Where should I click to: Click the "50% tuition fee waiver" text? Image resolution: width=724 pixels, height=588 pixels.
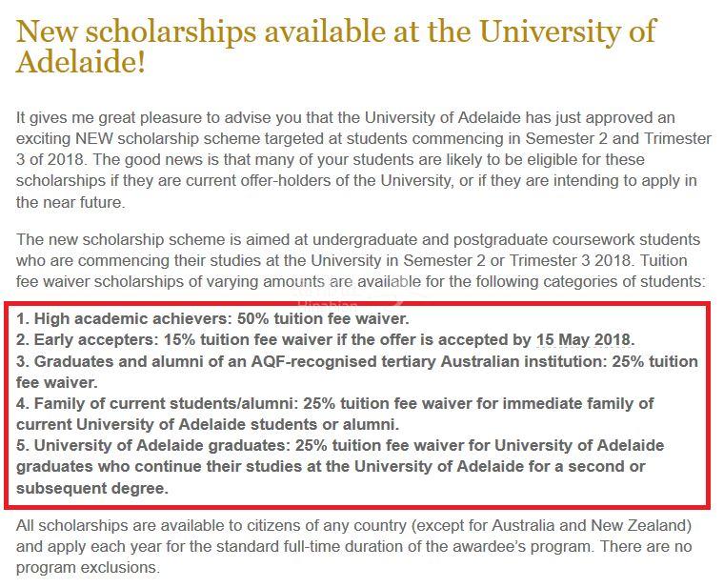(323, 318)
